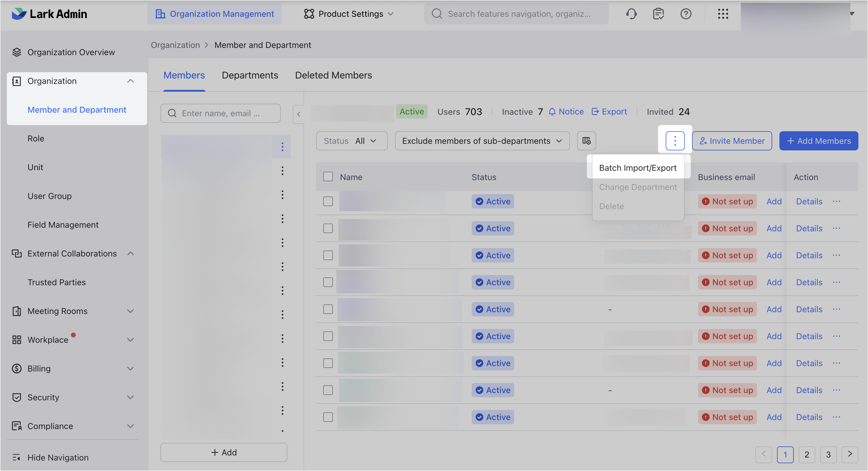This screenshot has height=471, width=868.
Task: Check the fifth member row checkbox
Action: coord(328,310)
